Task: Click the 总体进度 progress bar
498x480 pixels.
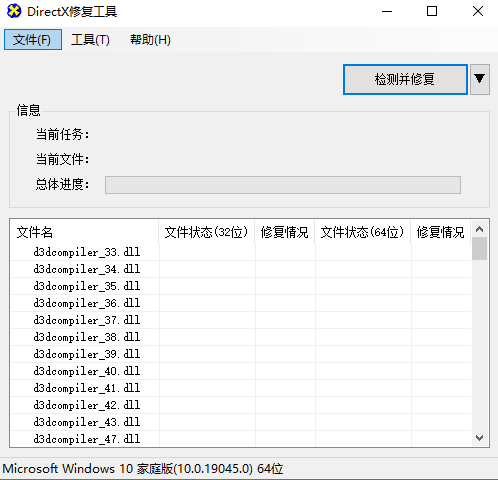Action: click(x=283, y=185)
